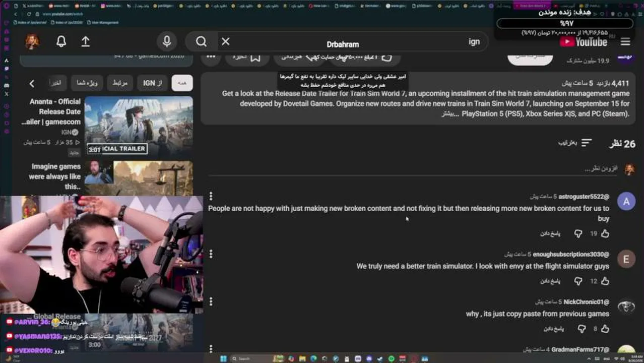
Task: Go to YouTube home via logo
Action: [584, 42]
